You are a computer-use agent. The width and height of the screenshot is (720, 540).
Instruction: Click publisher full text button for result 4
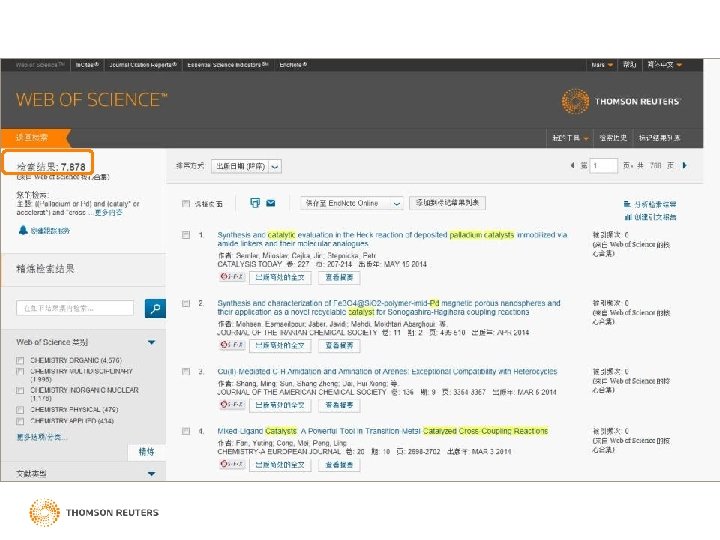(x=280, y=465)
